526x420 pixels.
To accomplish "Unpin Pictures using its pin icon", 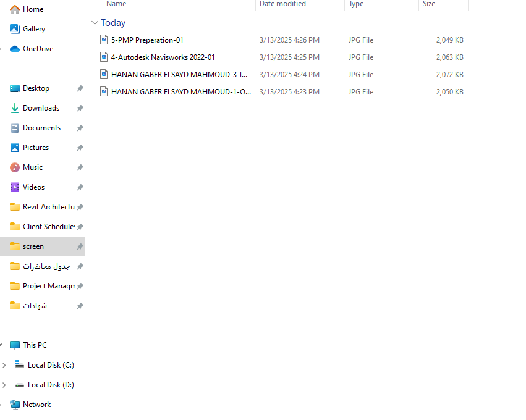I will point(80,148).
